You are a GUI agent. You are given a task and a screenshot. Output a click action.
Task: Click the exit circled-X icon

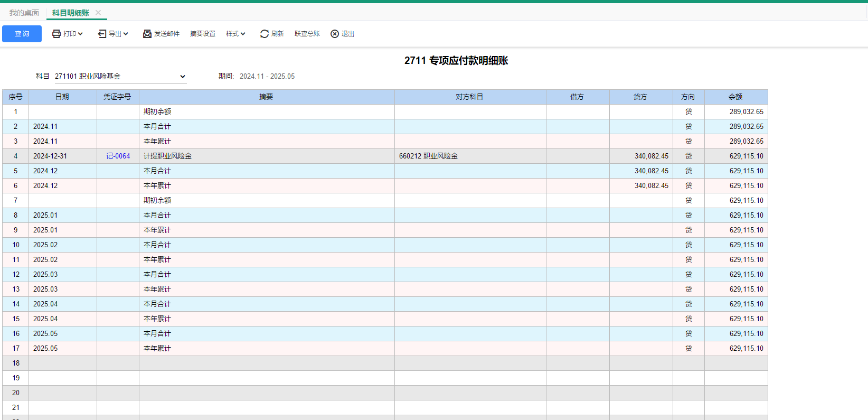[x=335, y=34]
